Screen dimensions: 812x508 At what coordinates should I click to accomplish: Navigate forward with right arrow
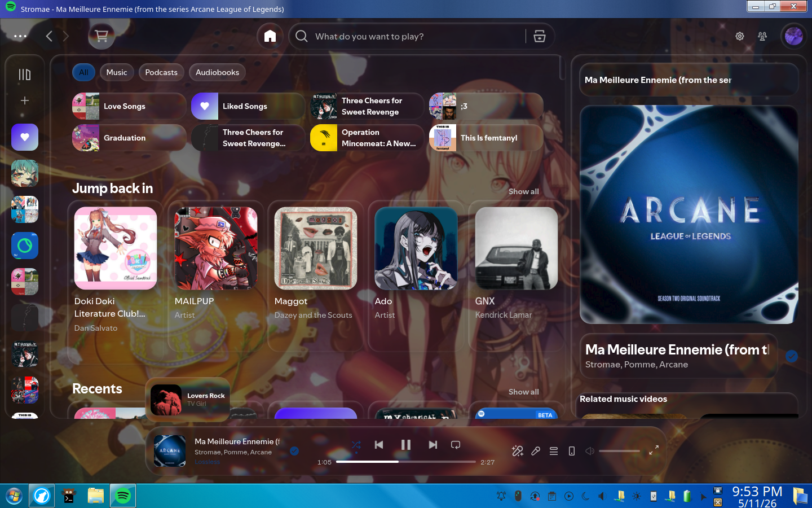(65, 36)
